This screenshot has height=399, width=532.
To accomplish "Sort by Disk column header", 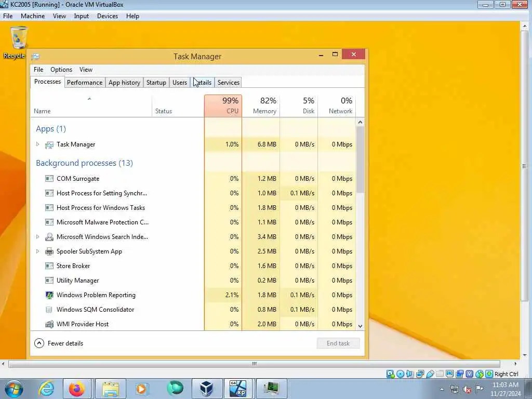I will (299, 106).
